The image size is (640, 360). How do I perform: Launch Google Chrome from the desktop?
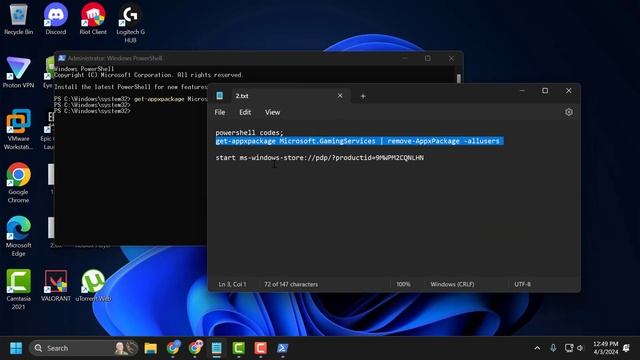click(18, 183)
